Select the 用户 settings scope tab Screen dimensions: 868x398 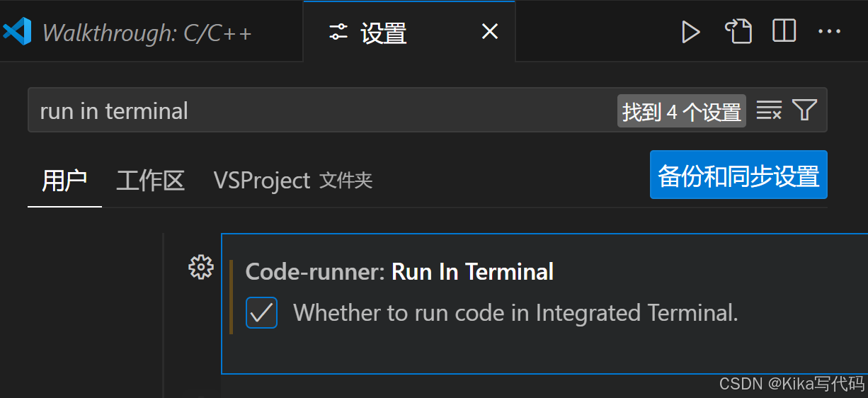(64, 181)
